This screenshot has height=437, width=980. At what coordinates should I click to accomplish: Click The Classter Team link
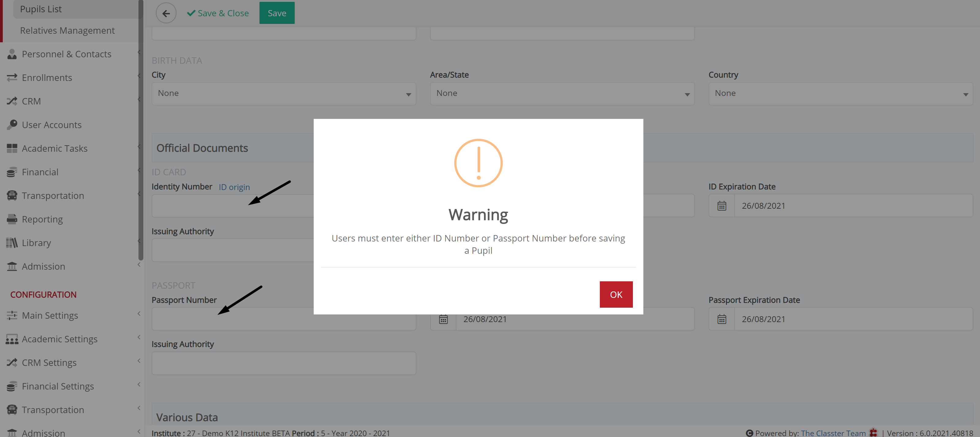[833, 433]
